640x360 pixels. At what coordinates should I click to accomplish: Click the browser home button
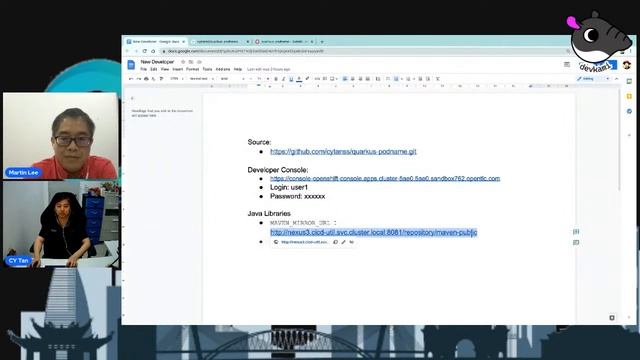click(x=153, y=51)
